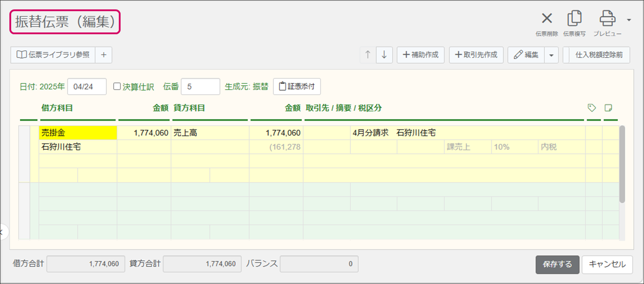Click the 伝票複写 copy icon
Image resolution: width=644 pixels, height=284 pixels.
click(574, 18)
